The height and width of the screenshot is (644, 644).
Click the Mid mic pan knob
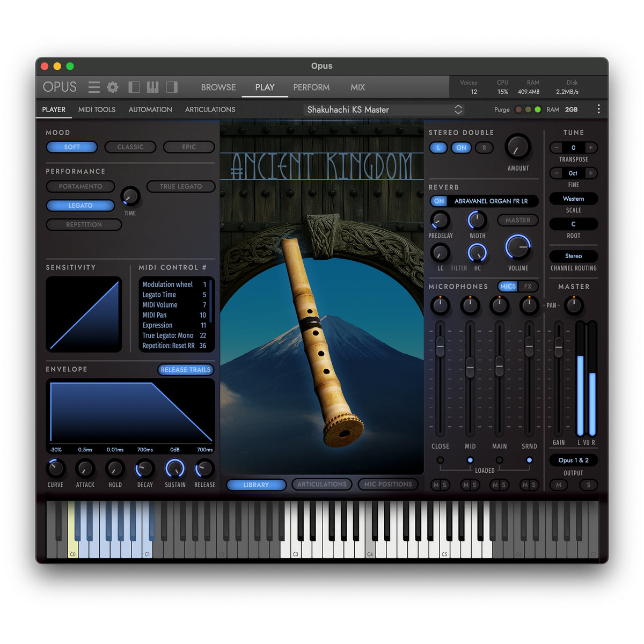[x=470, y=305]
